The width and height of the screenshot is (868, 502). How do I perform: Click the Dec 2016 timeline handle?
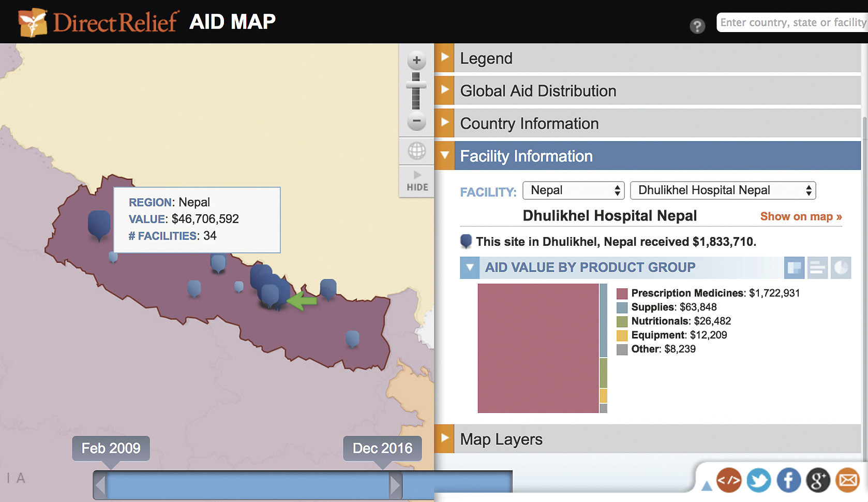click(383, 449)
